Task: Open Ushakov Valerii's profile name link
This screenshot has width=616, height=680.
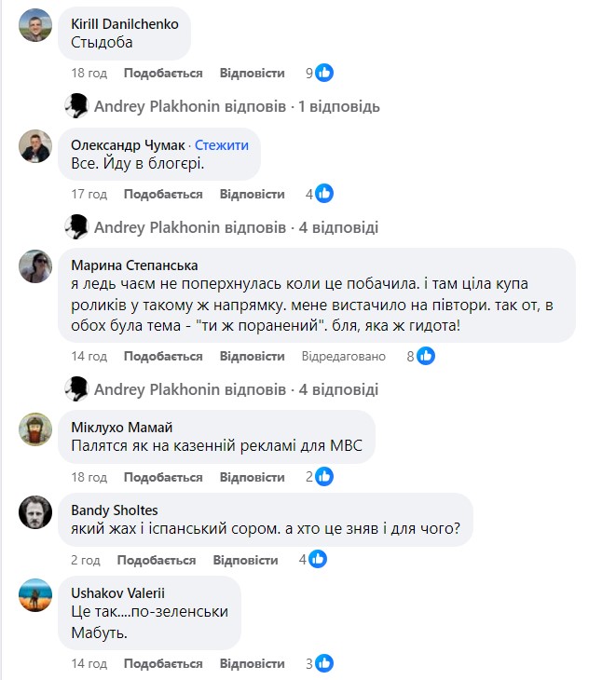Action: click(x=116, y=592)
